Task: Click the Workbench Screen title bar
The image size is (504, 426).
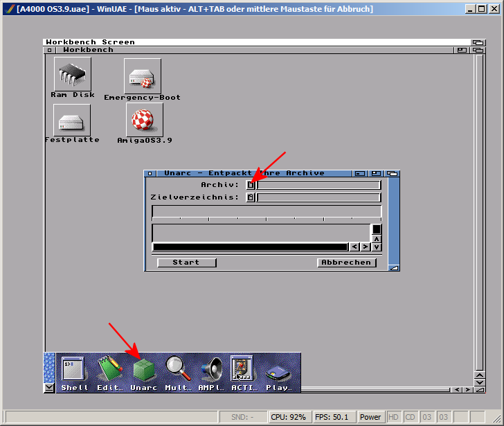Action: tap(257, 42)
